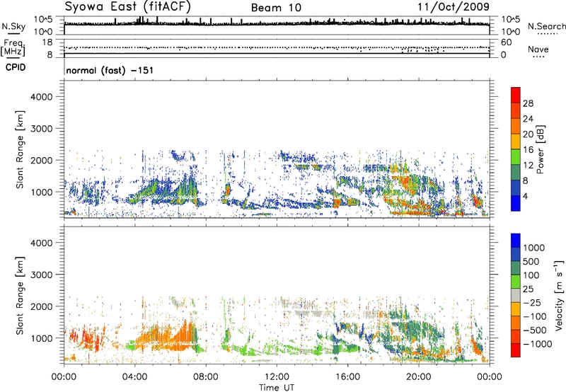The image size is (566, 392).
Task: Click the 'N.Search' legend label
Action: [546, 26]
